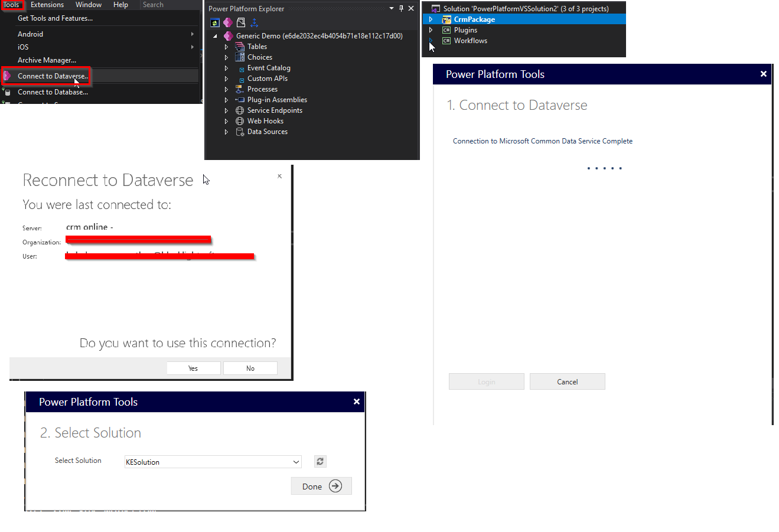779x532 pixels.
Task: Click Yes to reuse the connection
Action: [x=193, y=368]
